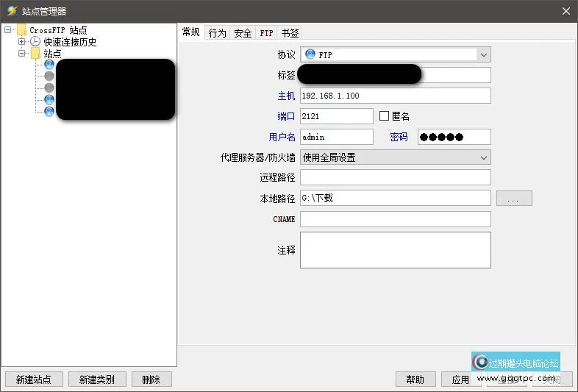Click the FTP globe icon in the 协议 field
The image size is (578, 392).
click(x=310, y=54)
